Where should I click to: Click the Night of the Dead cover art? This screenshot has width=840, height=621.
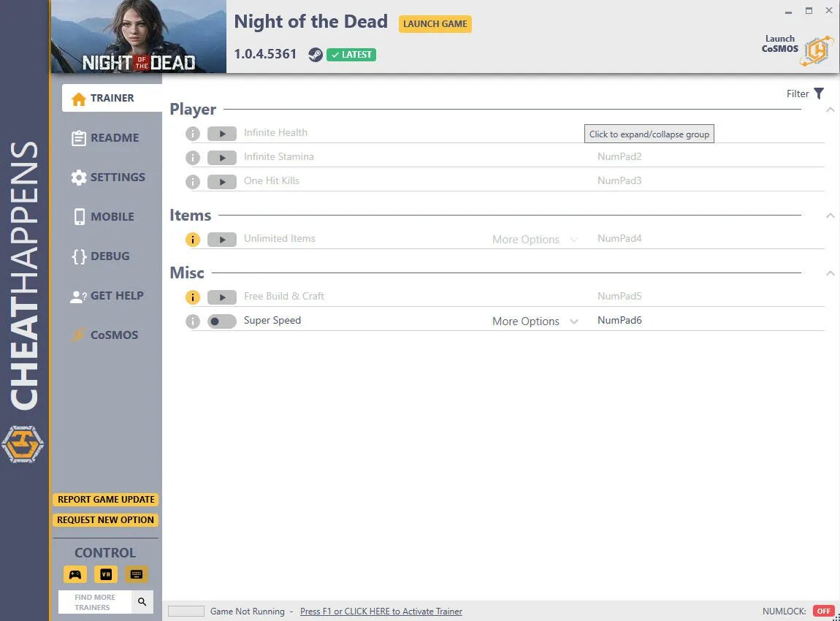coord(139,37)
